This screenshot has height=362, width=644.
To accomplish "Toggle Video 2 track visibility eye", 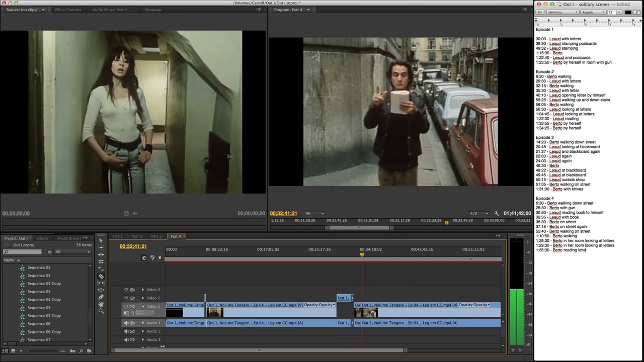I will click(126, 298).
